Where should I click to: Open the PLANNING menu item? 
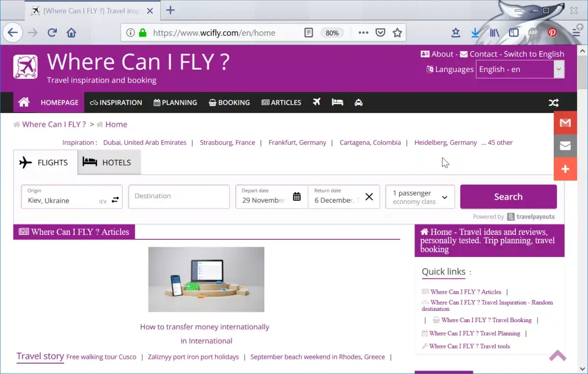click(175, 102)
